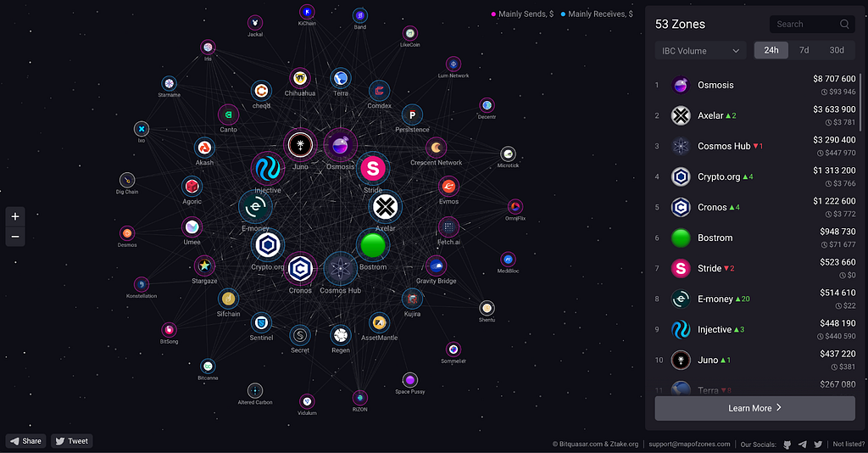
Task: Select the green Bostrom node
Action: coord(373,245)
